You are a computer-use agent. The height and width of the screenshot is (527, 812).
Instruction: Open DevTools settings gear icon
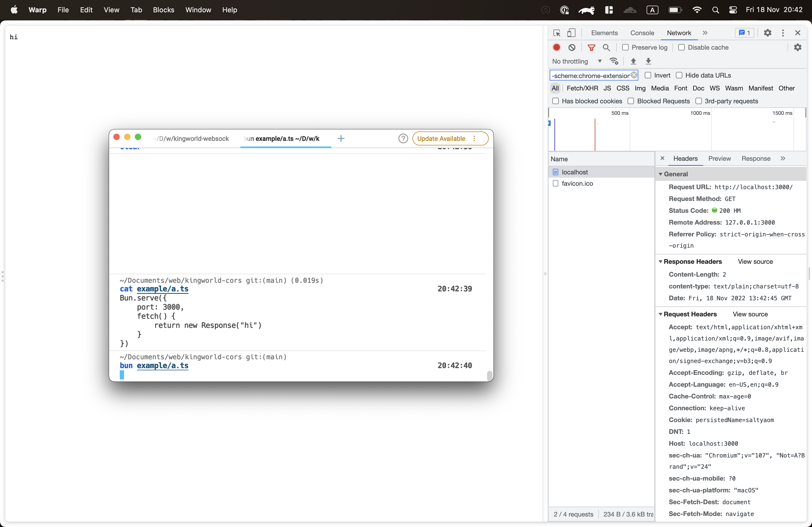[x=767, y=33]
